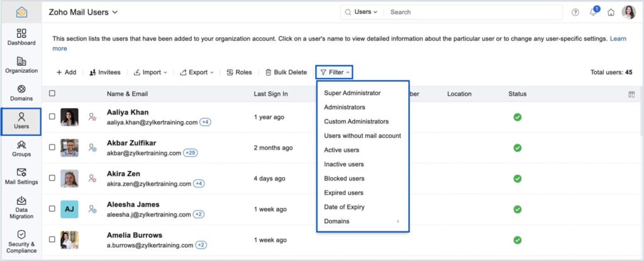The height and width of the screenshot is (261, 644).
Task: Open Groups from the sidebar
Action: (x=21, y=148)
